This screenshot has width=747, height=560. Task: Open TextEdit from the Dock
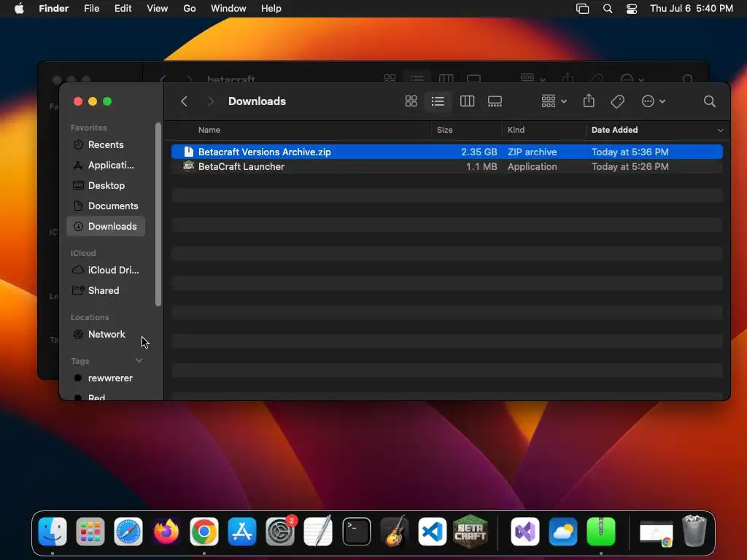tap(318, 532)
